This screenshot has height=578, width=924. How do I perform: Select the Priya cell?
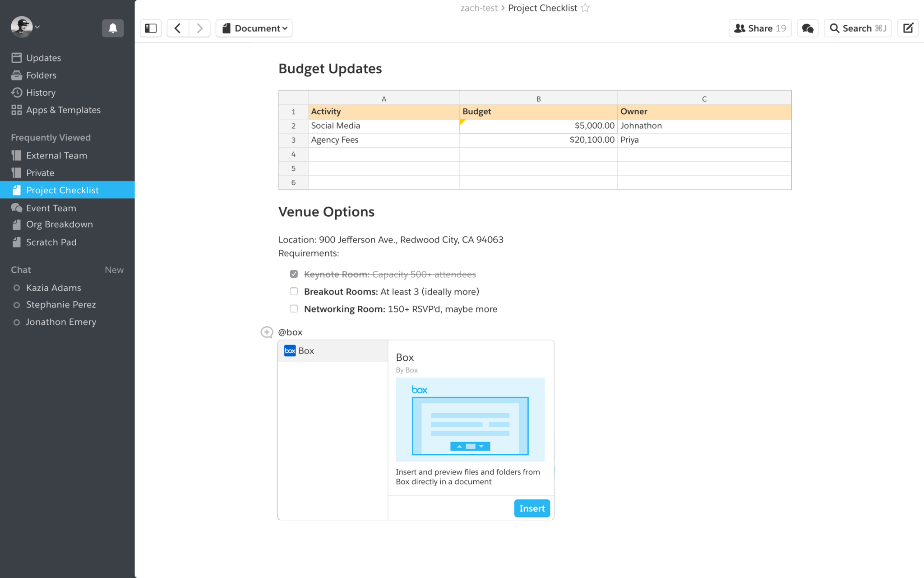point(704,140)
